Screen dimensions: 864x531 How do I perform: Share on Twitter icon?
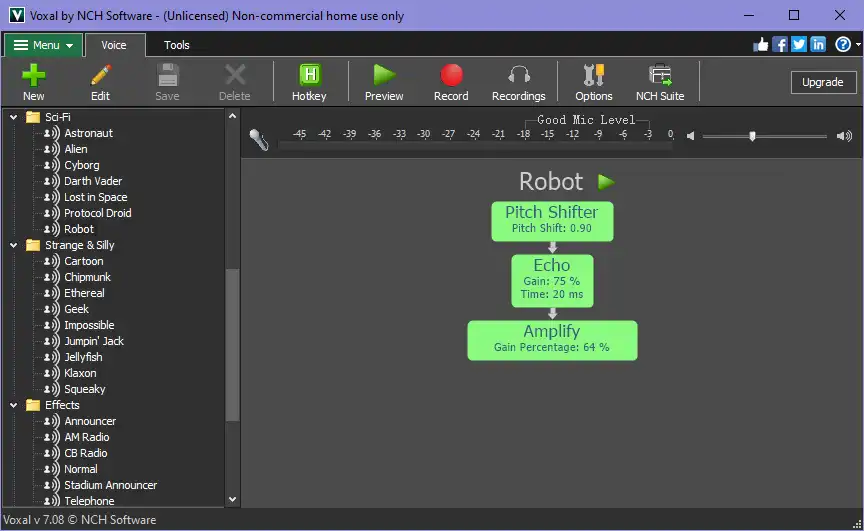[x=799, y=45]
